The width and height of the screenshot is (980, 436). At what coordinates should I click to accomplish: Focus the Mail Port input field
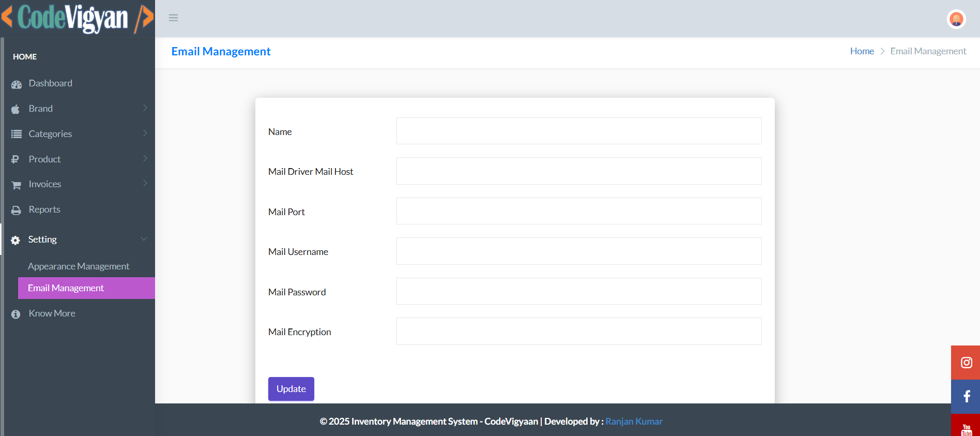(578, 211)
